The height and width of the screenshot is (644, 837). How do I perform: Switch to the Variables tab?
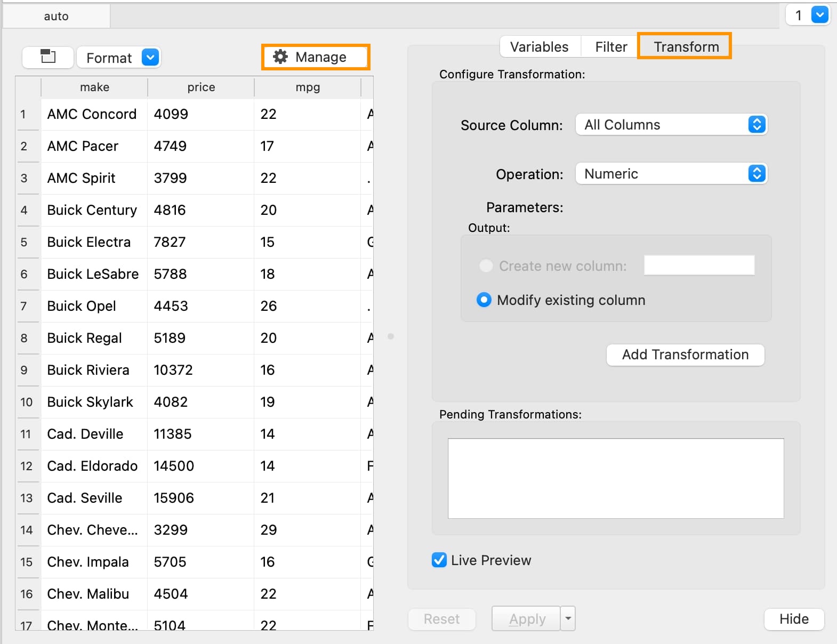539,47
